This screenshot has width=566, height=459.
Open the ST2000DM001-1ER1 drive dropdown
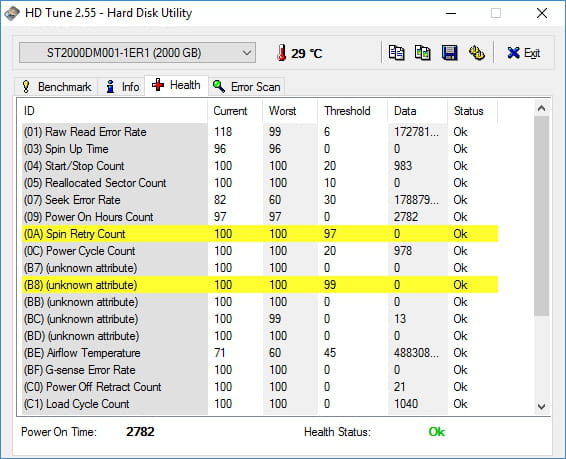pos(138,53)
